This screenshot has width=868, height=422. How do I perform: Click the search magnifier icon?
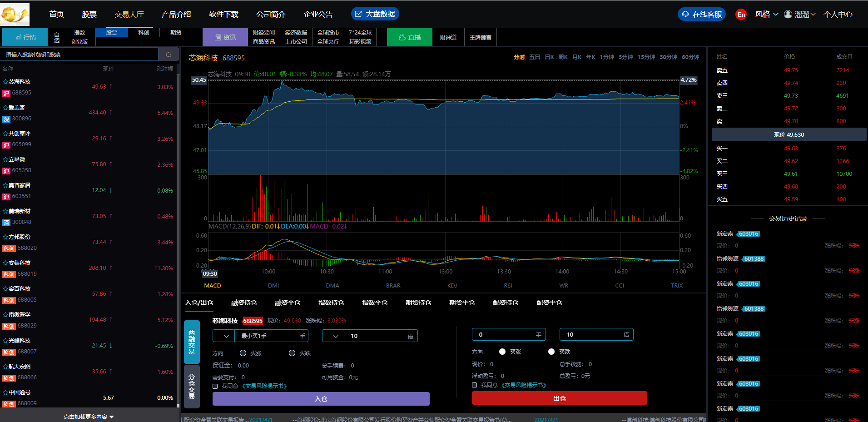[169, 55]
